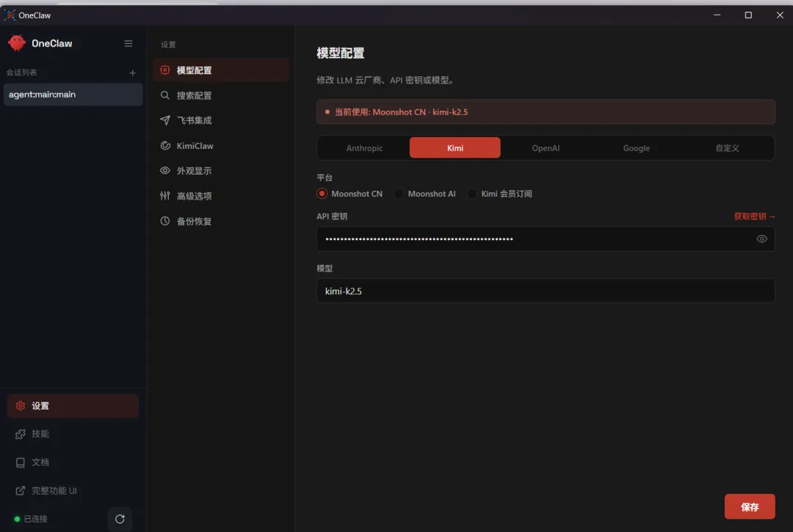Screen dimensions: 793x532
Task: Collapse sidebar with the hamburger menu icon
Action: pos(128,43)
